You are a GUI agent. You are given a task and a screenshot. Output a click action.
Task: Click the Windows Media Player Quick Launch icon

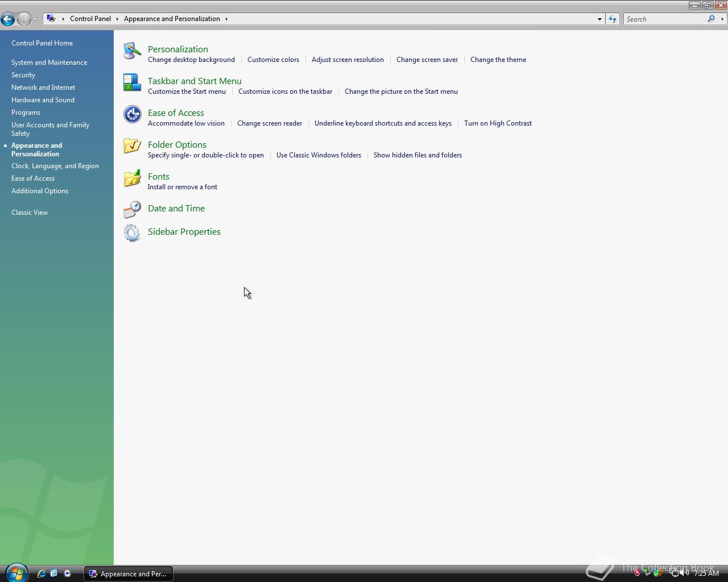point(67,573)
